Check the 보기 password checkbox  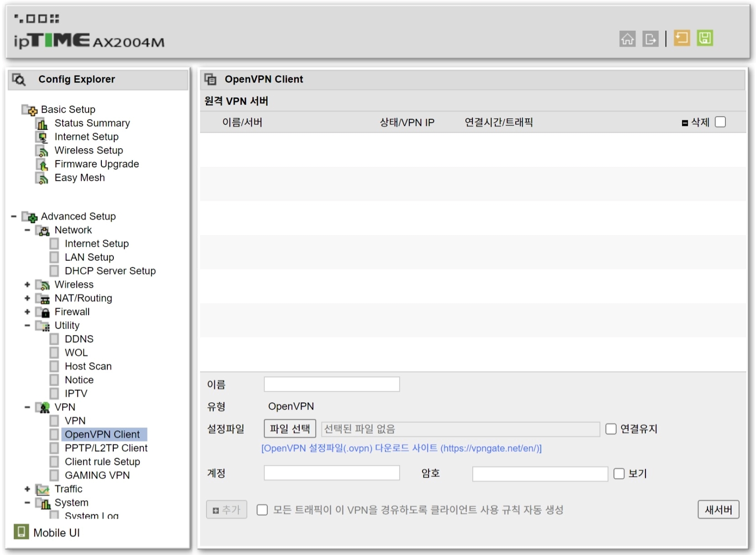coord(619,474)
